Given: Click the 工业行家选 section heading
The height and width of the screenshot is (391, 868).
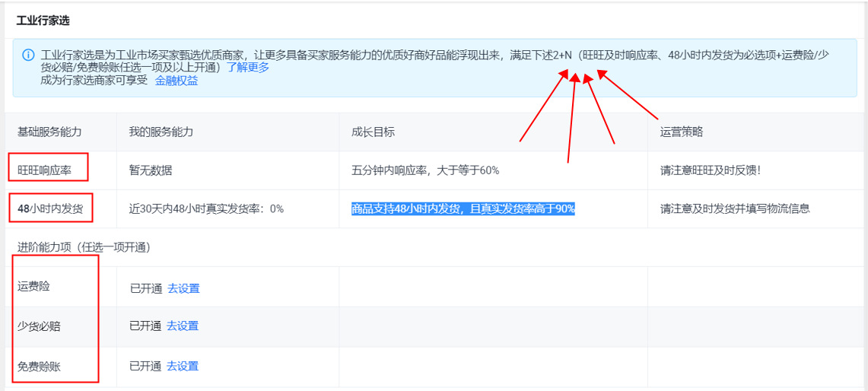Looking at the screenshot, I should (43, 21).
